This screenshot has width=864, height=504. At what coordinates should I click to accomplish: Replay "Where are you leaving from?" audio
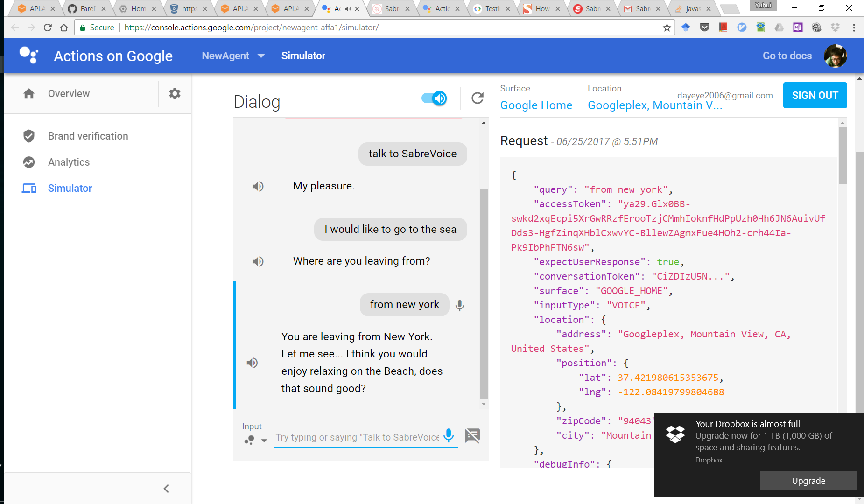pos(258,261)
